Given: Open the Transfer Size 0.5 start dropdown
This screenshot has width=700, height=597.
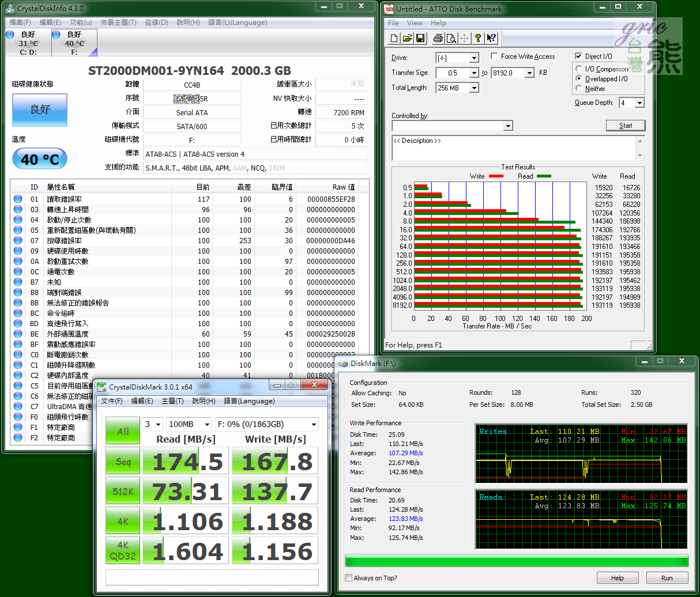Looking at the screenshot, I should [474, 73].
